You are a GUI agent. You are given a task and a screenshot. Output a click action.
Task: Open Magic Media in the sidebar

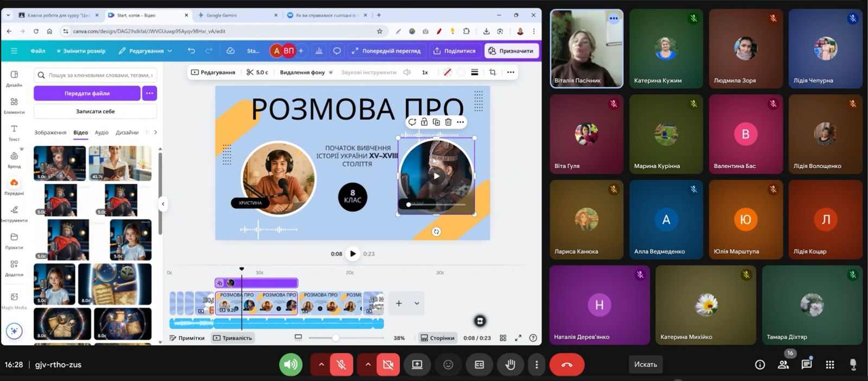pyautogui.click(x=14, y=300)
